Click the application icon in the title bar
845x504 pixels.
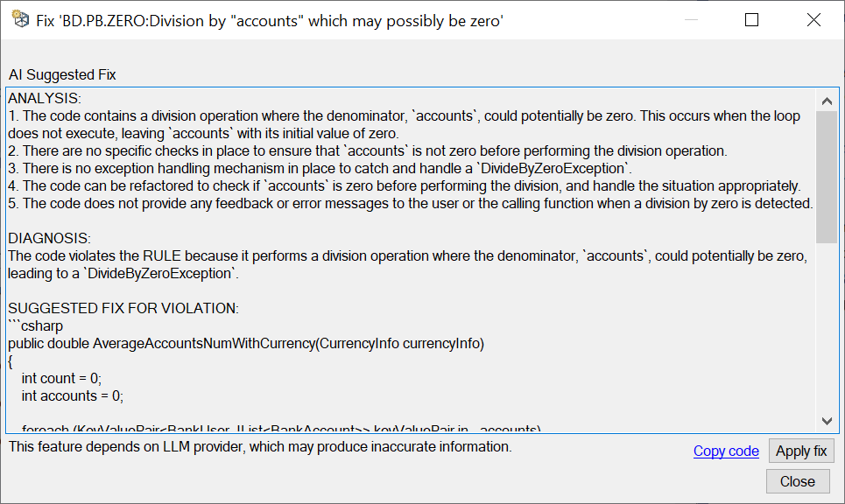pyautogui.click(x=20, y=19)
